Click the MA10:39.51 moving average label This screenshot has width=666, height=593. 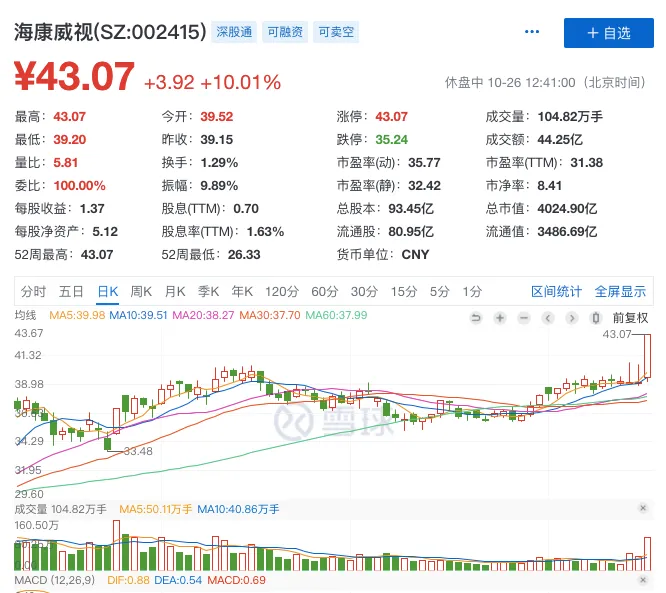138,315
